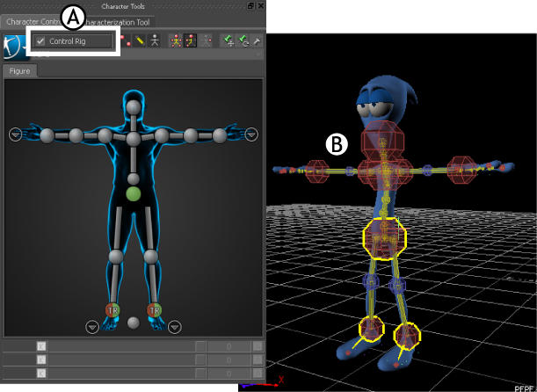Select the screen-right wrist effector
537x392 pixels.
coord(220,136)
